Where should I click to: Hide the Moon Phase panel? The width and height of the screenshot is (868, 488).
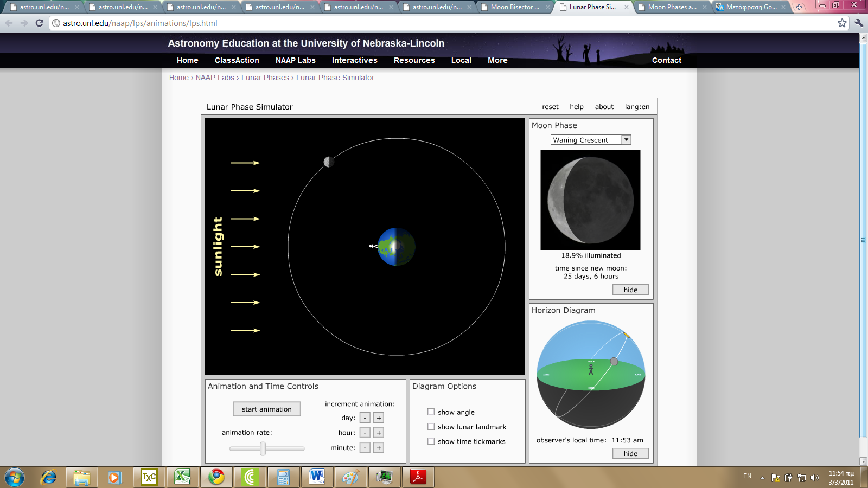[x=630, y=290]
